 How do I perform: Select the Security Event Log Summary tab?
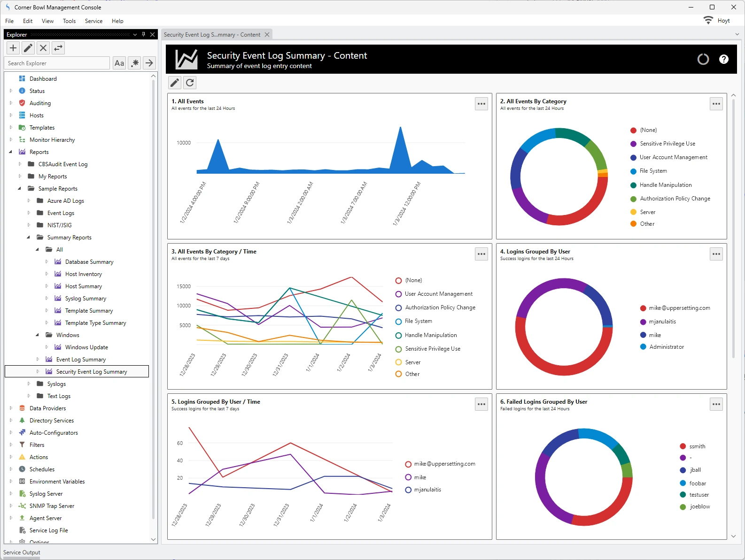pyautogui.click(x=212, y=35)
